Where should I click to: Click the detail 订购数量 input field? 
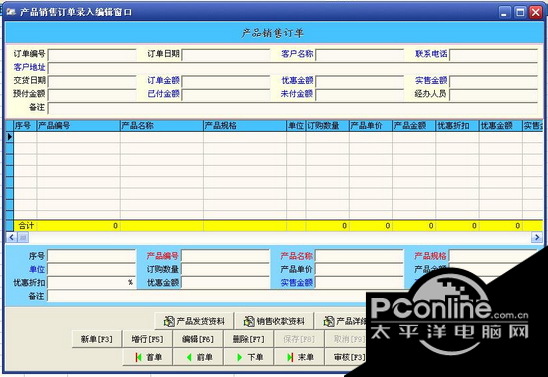pos(225,269)
